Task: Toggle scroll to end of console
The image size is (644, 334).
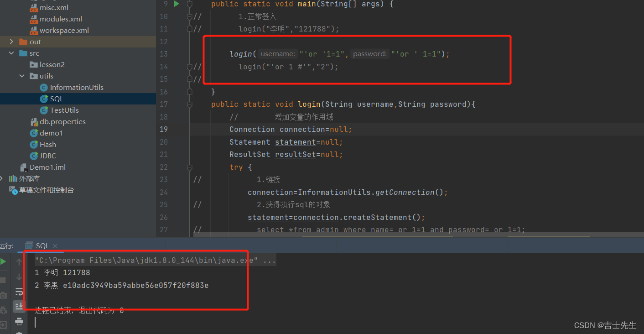Action: click(x=19, y=306)
